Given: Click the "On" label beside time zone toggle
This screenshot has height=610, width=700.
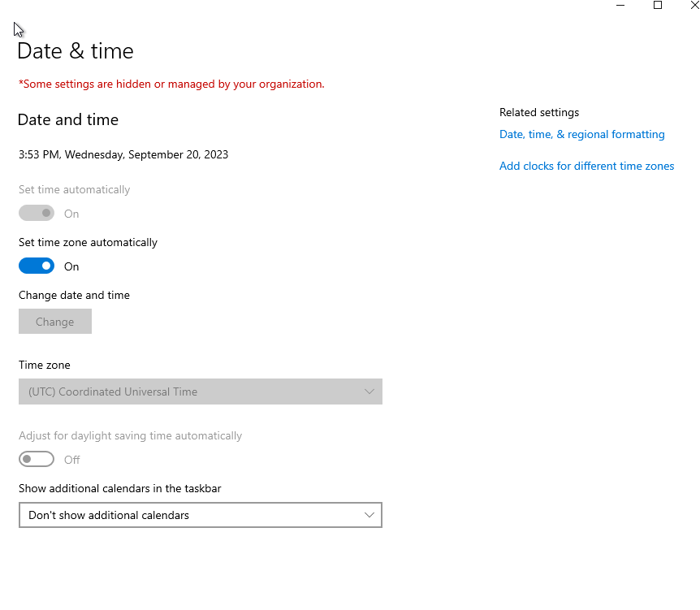Looking at the screenshot, I should [x=71, y=266].
